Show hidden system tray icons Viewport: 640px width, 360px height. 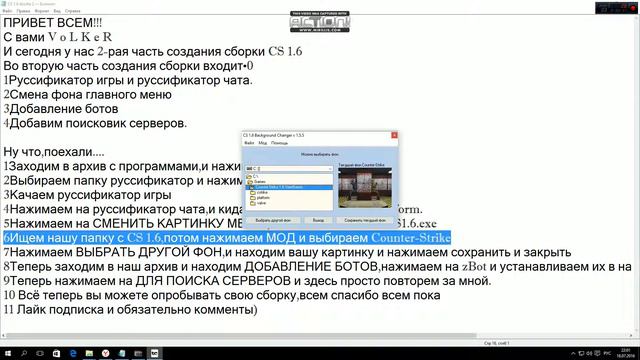[573, 353]
